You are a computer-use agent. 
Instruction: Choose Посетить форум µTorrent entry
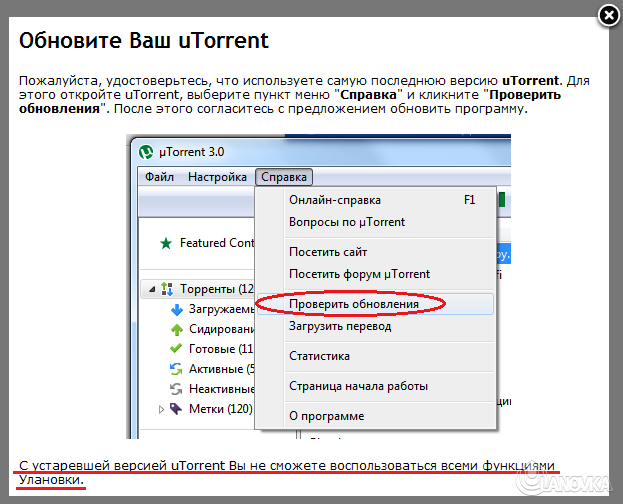click(375, 274)
